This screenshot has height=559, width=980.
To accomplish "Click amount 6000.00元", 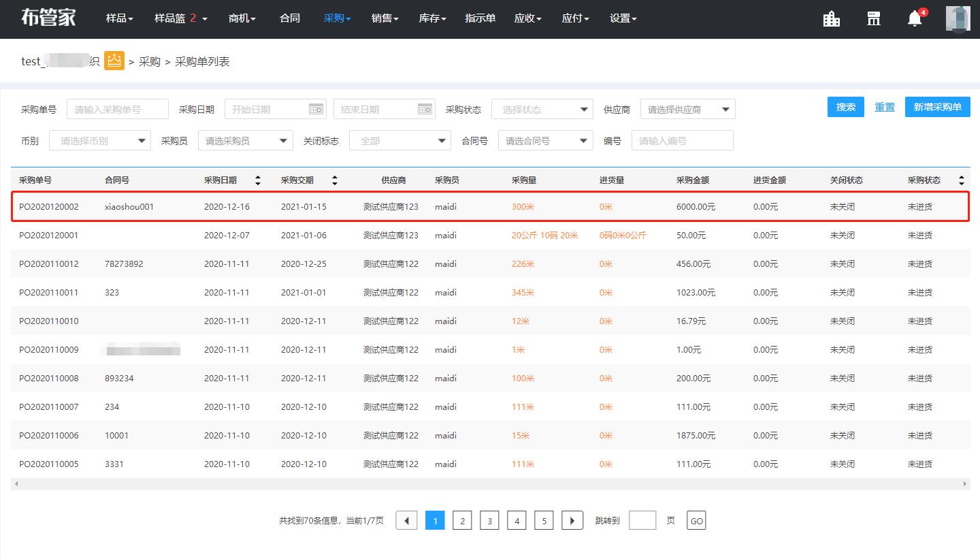I will click(x=696, y=206).
